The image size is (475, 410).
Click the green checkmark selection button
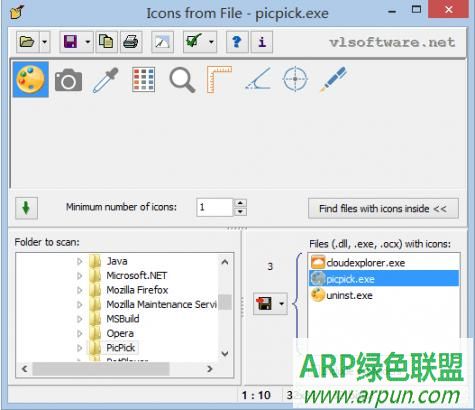pyautogui.click(x=194, y=42)
